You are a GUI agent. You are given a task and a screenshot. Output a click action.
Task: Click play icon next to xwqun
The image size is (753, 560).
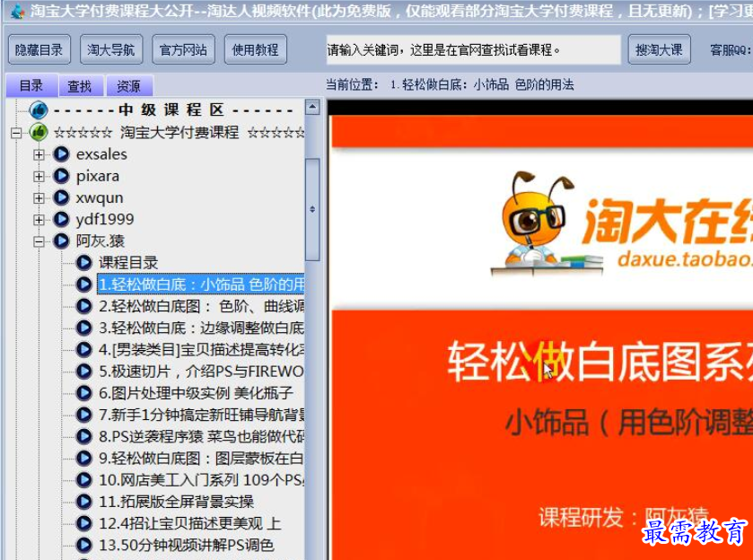61,197
